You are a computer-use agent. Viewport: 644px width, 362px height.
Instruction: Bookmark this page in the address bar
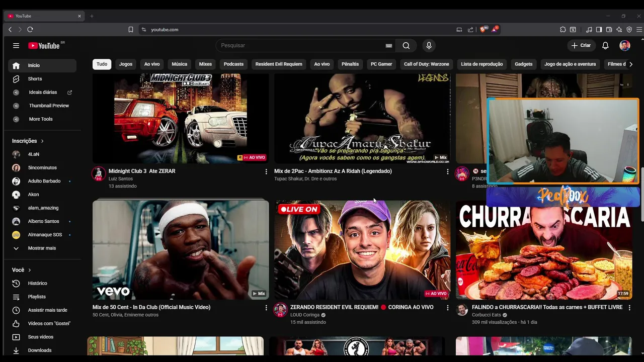pyautogui.click(x=131, y=30)
